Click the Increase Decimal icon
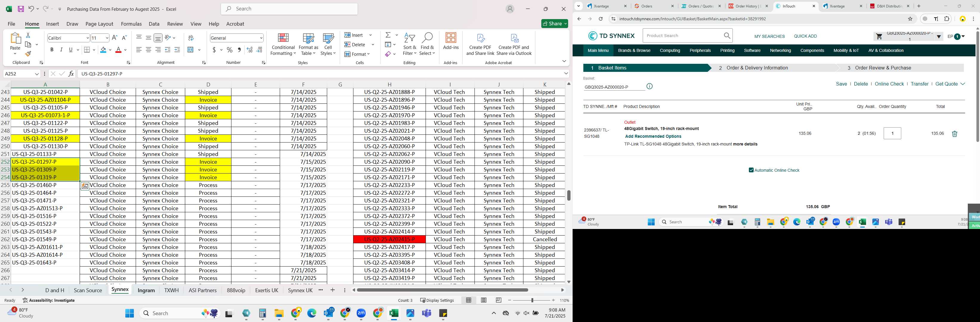 [x=250, y=50]
